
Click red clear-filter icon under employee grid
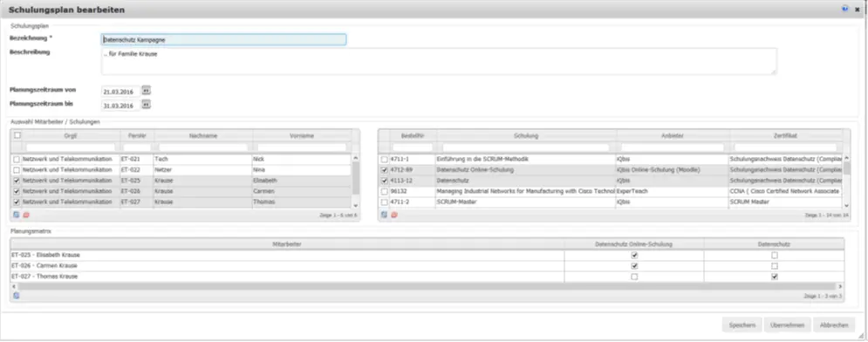[25, 214]
